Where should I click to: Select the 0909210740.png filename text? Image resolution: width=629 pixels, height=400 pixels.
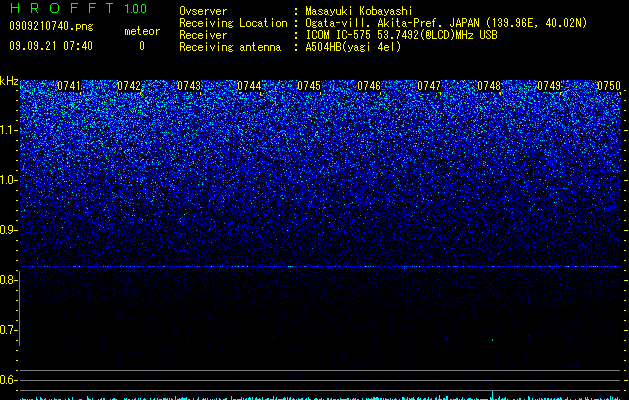coord(51,26)
